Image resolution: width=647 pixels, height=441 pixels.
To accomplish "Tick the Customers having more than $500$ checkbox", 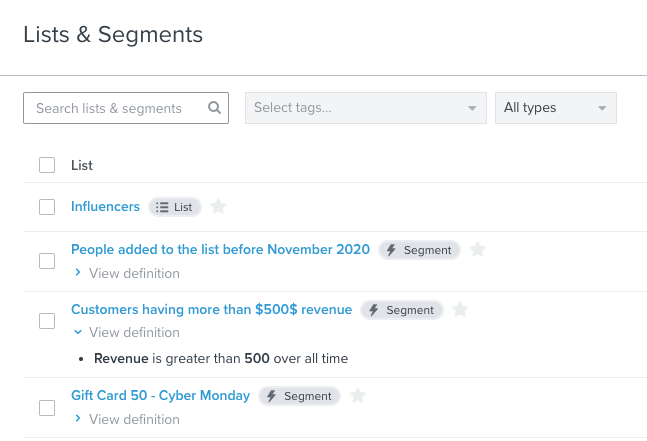I will (47, 321).
